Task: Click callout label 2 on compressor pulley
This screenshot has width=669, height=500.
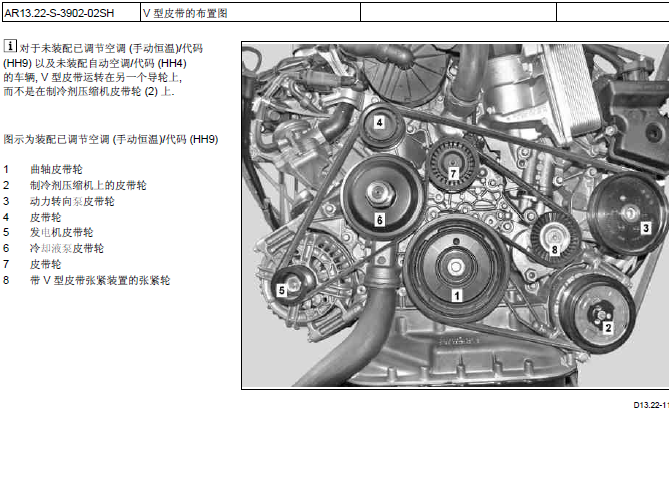Action: point(608,328)
